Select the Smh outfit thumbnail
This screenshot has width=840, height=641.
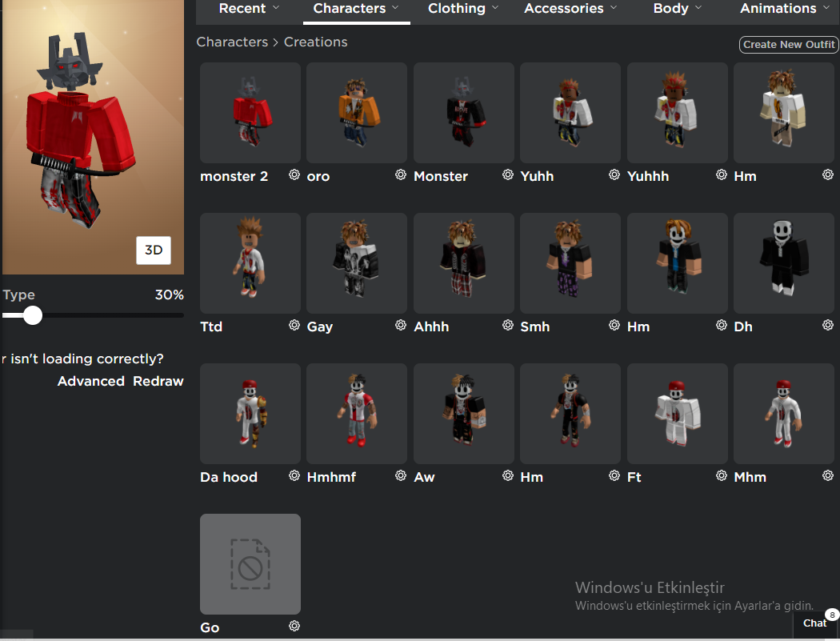[570, 263]
